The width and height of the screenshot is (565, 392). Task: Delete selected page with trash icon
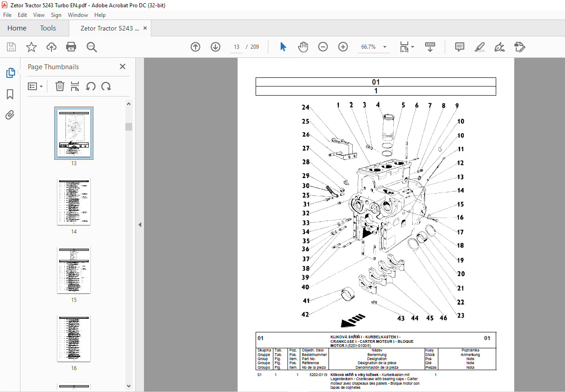60,86
